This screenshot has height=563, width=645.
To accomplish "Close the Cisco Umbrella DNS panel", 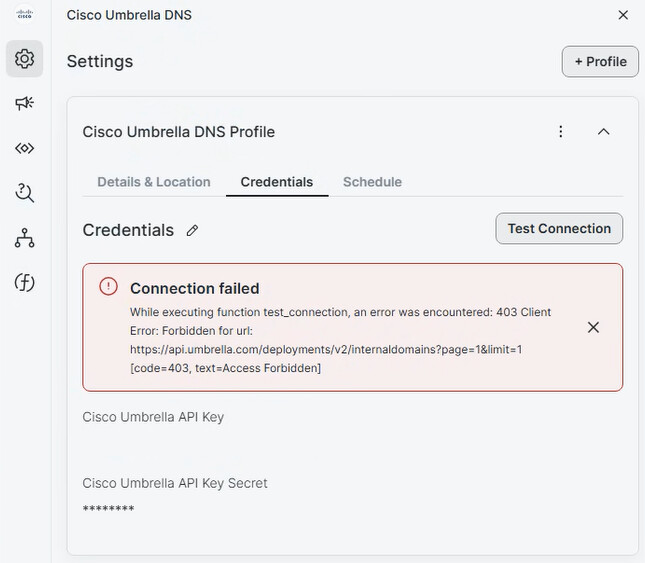I will pyautogui.click(x=623, y=15).
